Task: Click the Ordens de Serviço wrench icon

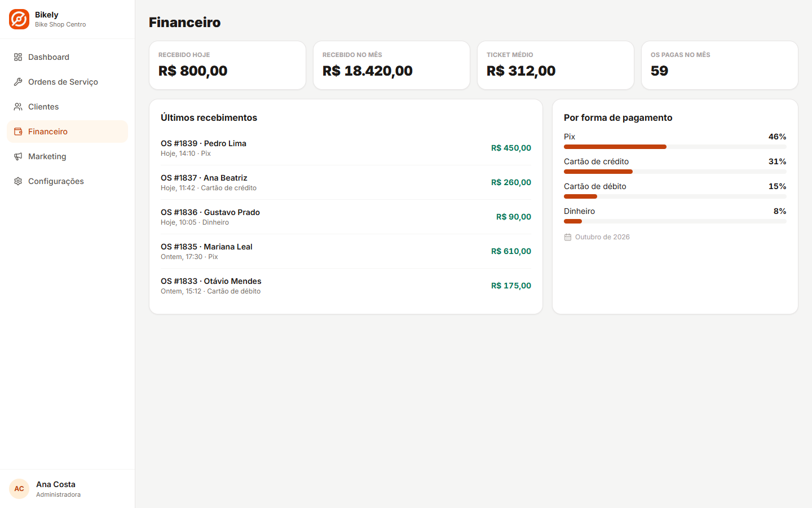Action: 18,82
